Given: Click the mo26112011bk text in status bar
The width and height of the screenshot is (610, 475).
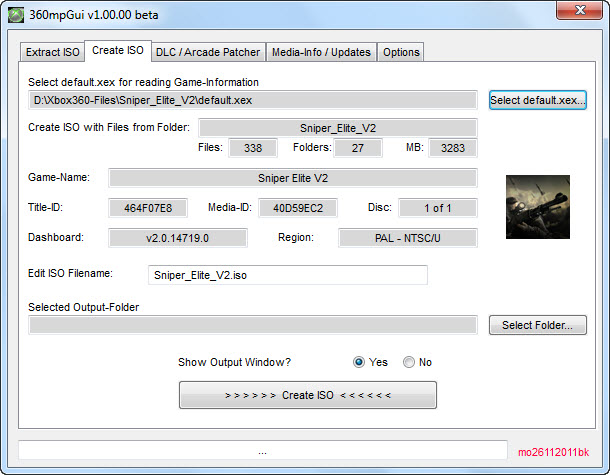Looking at the screenshot, I should tap(554, 452).
